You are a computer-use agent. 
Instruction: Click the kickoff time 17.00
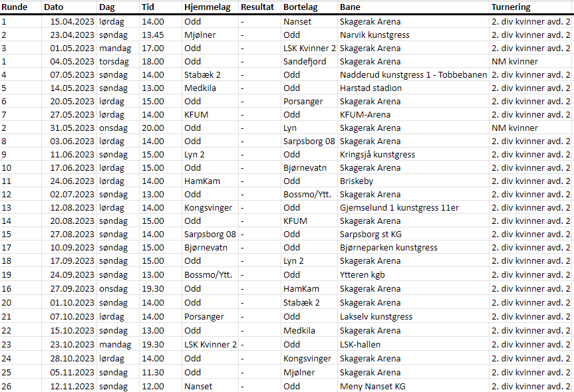tap(153, 49)
